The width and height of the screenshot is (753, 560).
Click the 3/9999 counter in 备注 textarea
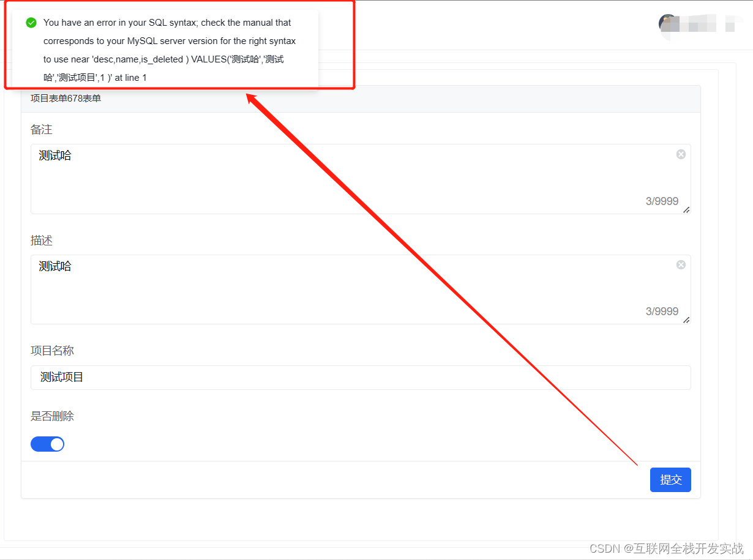pos(662,201)
